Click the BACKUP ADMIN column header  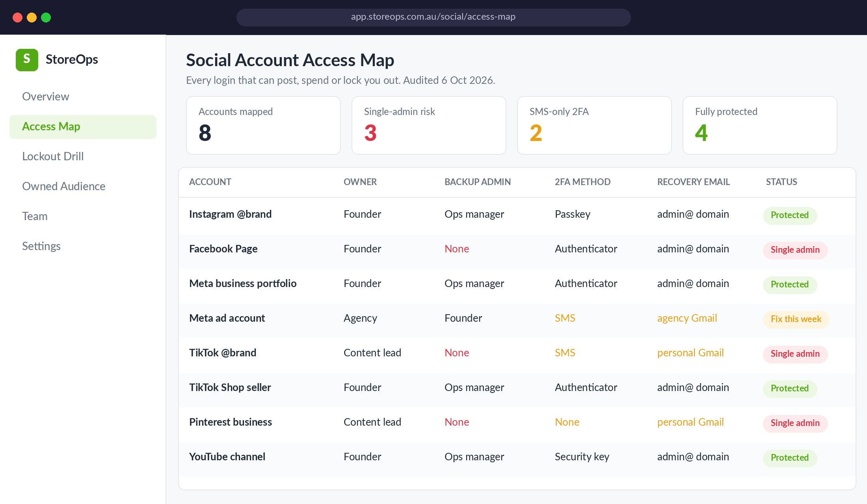point(478,182)
